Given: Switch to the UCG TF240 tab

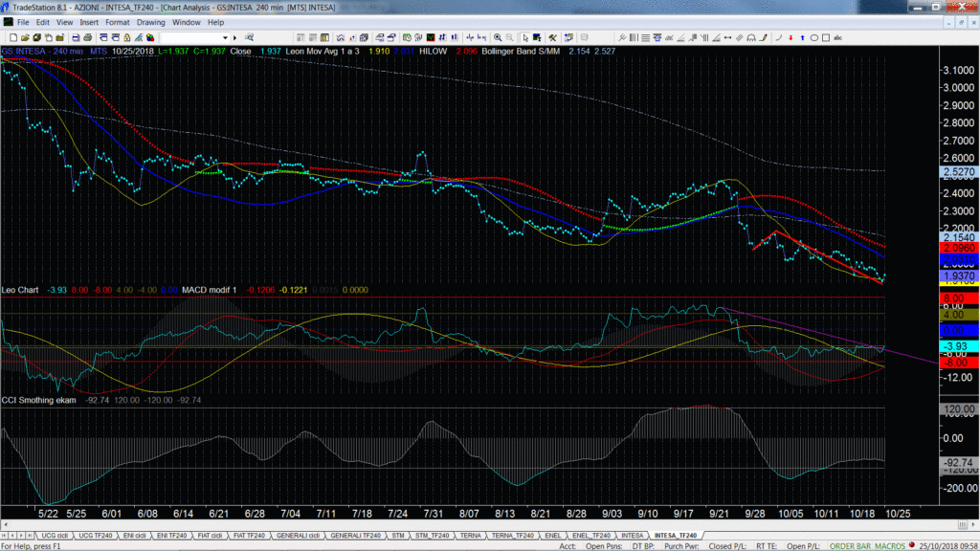Looking at the screenshot, I should [95, 536].
